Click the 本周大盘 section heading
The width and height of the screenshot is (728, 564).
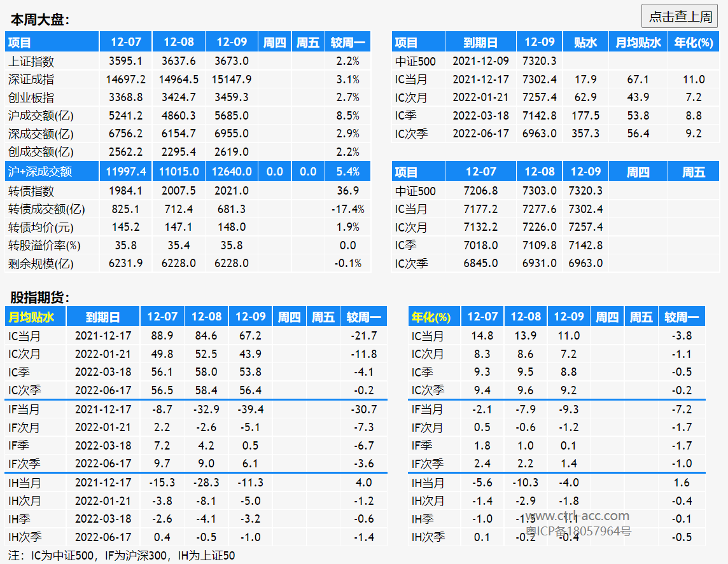tap(40, 20)
